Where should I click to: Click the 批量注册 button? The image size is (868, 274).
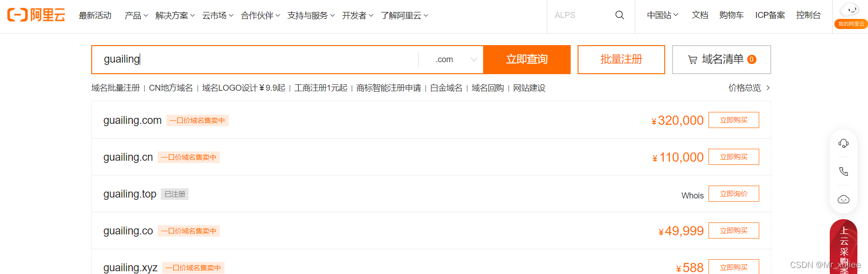click(621, 59)
